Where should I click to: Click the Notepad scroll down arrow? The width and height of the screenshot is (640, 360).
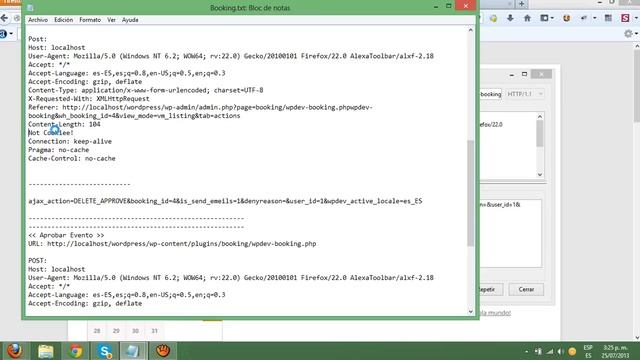point(471,311)
